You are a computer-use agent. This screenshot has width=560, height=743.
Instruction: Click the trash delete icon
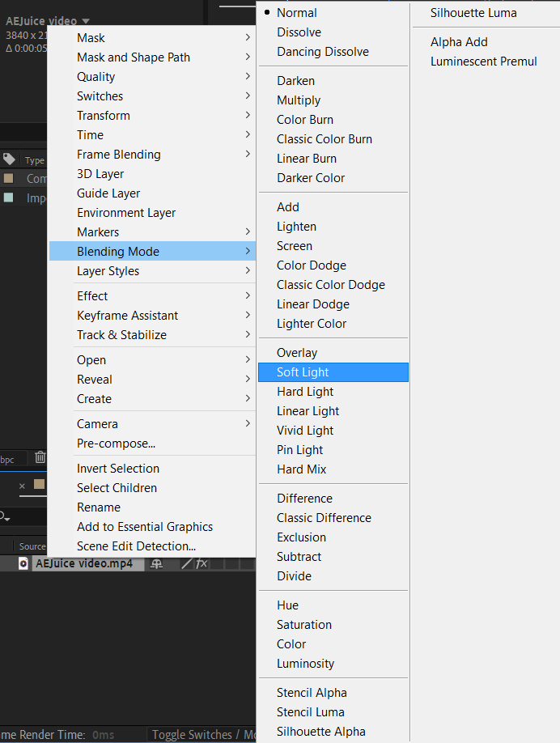point(40,458)
